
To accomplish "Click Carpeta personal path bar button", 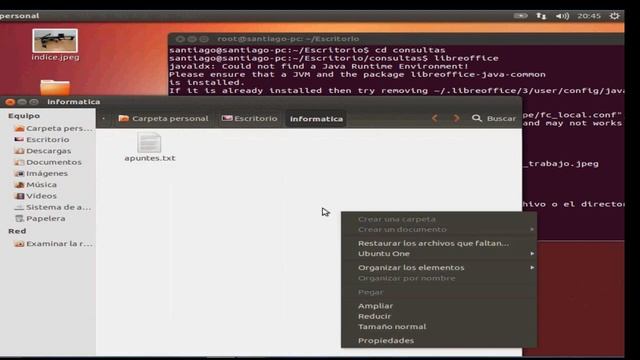I will tap(163, 118).
